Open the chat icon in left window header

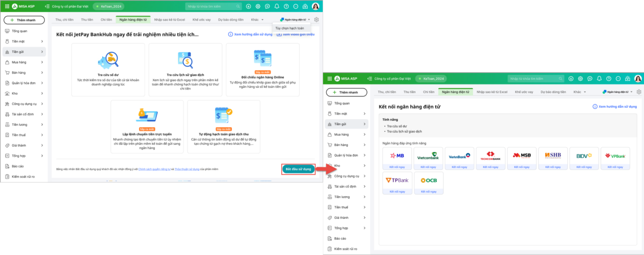pyautogui.click(x=267, y=6)
